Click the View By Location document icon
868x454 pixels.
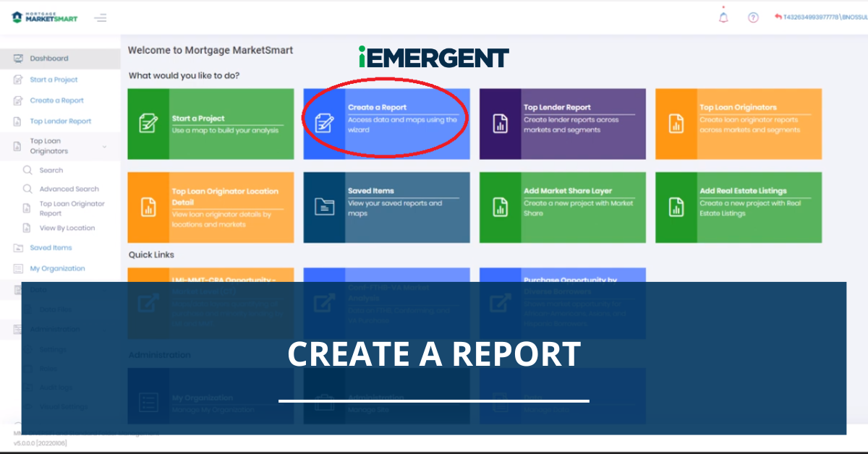27,228
